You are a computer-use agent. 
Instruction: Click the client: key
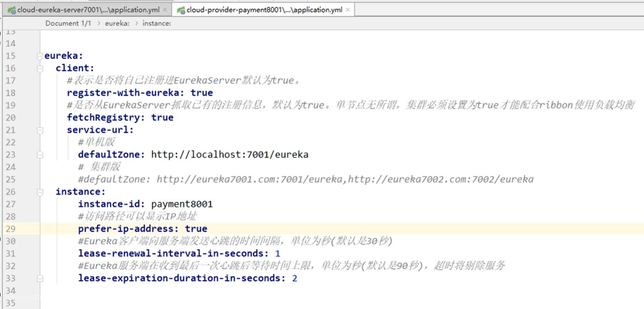tap(75, 68)
